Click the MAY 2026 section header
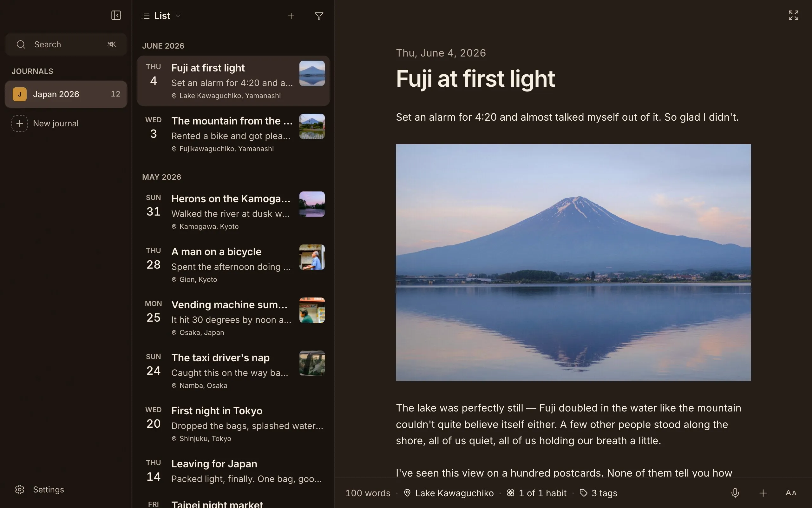Screen dimensions: 812x508 (162, 177)
